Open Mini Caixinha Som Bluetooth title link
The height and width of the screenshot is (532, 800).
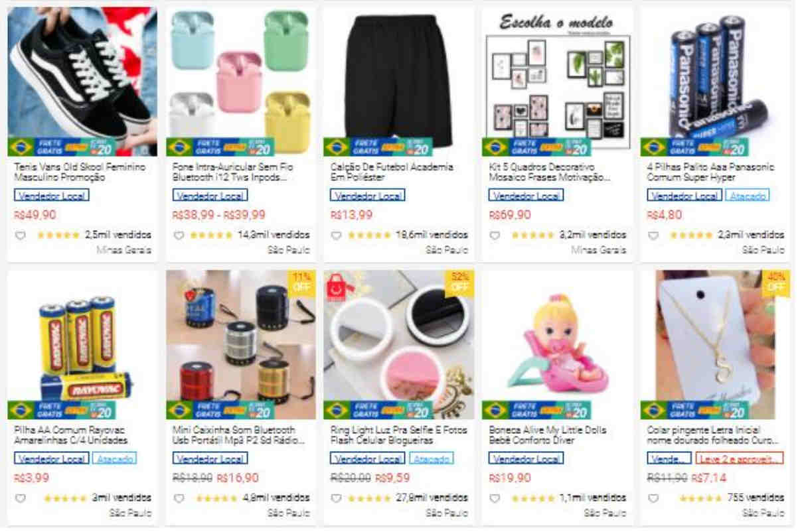tap(238, 435)
